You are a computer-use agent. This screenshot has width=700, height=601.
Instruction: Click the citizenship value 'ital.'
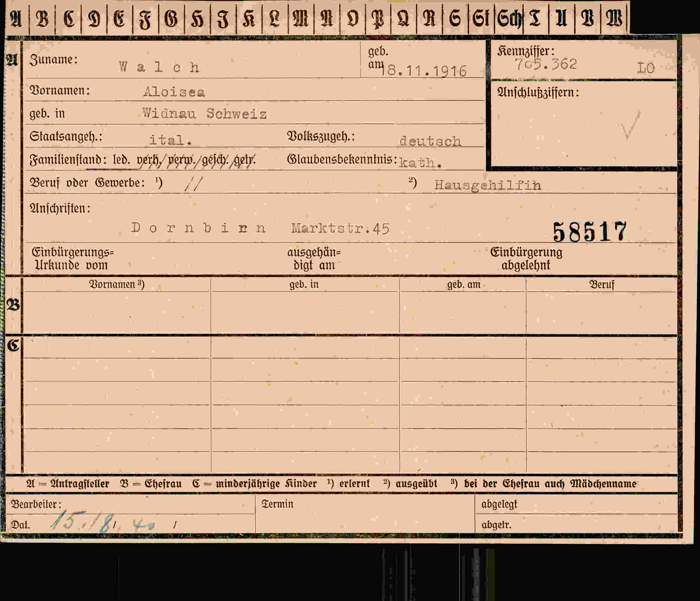click(171, 140)
